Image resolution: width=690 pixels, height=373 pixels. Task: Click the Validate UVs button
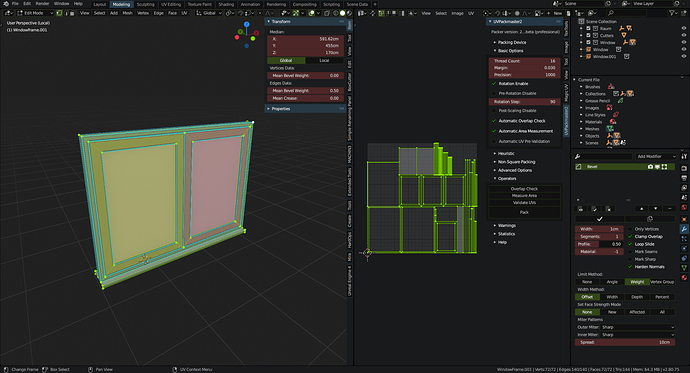click(524, 203)
